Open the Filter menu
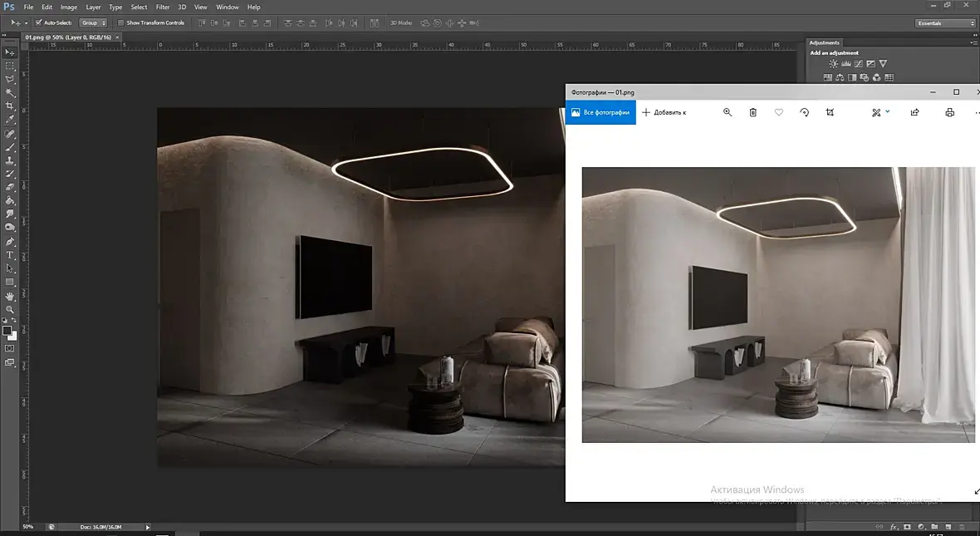The image size is (980, 536). click(x=163, y=7)
